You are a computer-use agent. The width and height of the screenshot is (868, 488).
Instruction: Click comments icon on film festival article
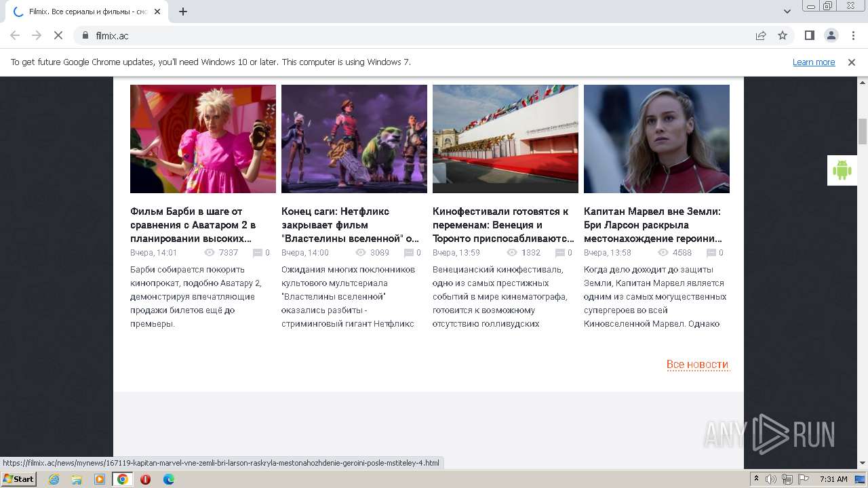[x=560, y=253]
